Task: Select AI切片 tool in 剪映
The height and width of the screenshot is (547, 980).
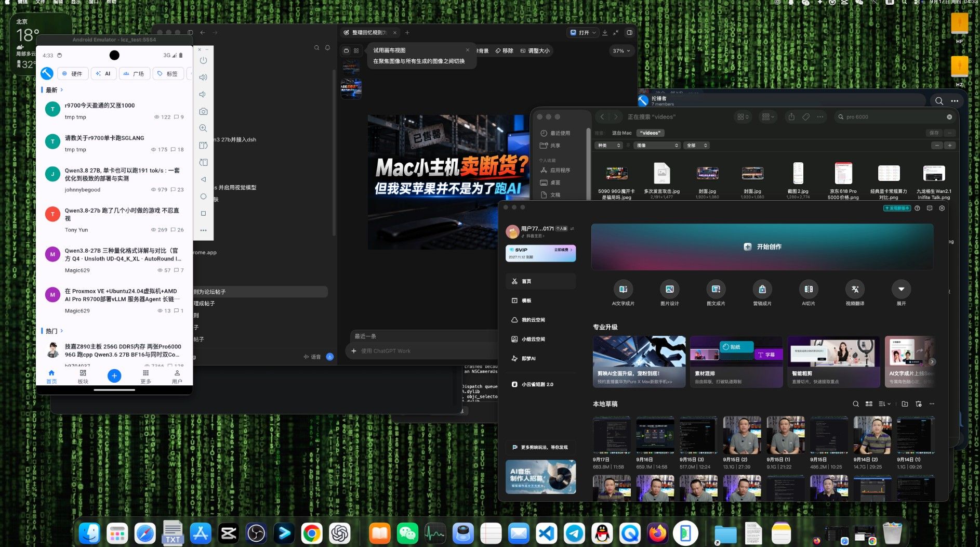Action: (x=809, y=293)
